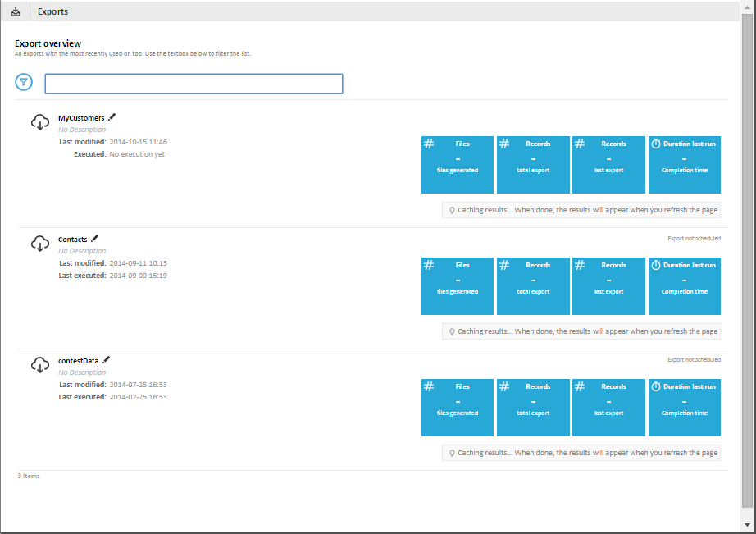This screenshot has width=756, height=534.
Task: Click contestData Records last export tile
Action: pos(608,408)
